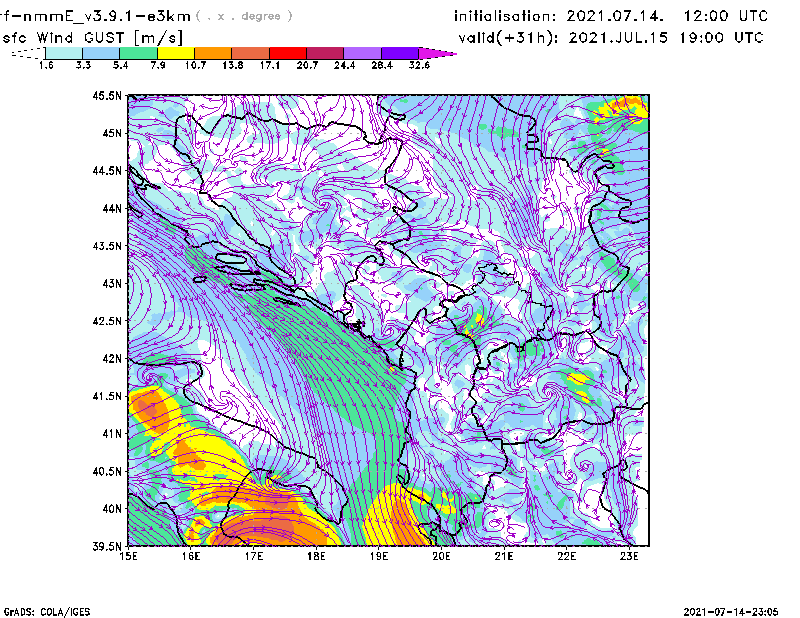Click the red legend swatch (17.1–20.7)
The image size is (800, 618).
click(x=288, y=53)
